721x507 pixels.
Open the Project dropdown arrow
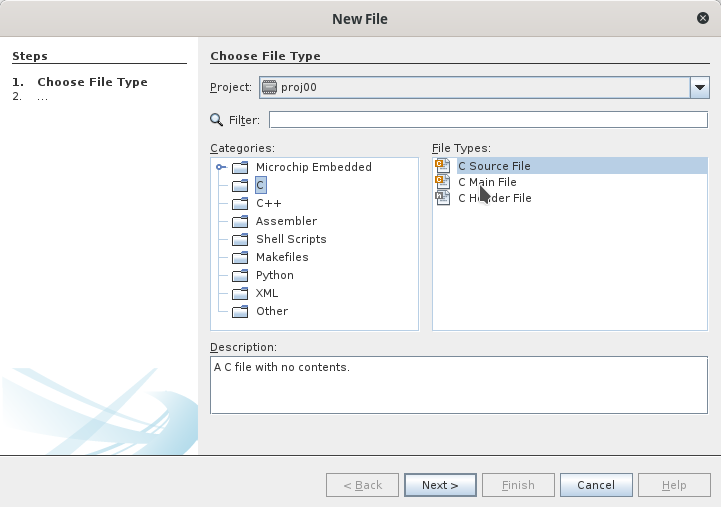click(699, 87)
